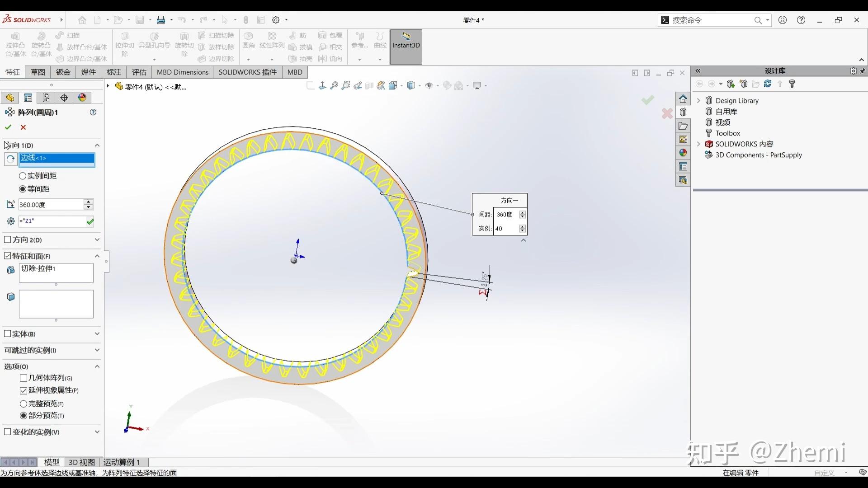Open the MBD Dimensions tab
The image size is (868, 488).
(x=182, y=72)
